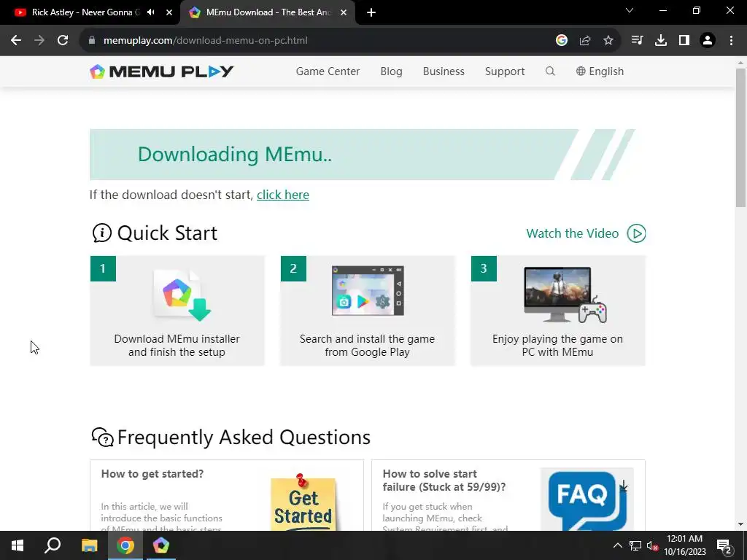Click 'Download MEmu installer and finish the setup' text
The height and width of the screenshot is (560, 747).
pos(177,345)
